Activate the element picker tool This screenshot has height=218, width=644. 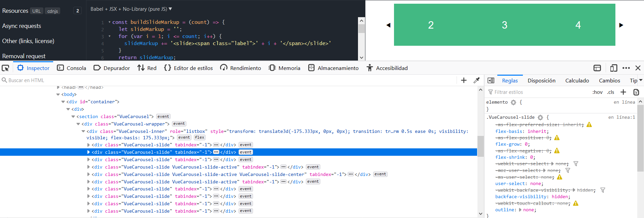point(5,68)
